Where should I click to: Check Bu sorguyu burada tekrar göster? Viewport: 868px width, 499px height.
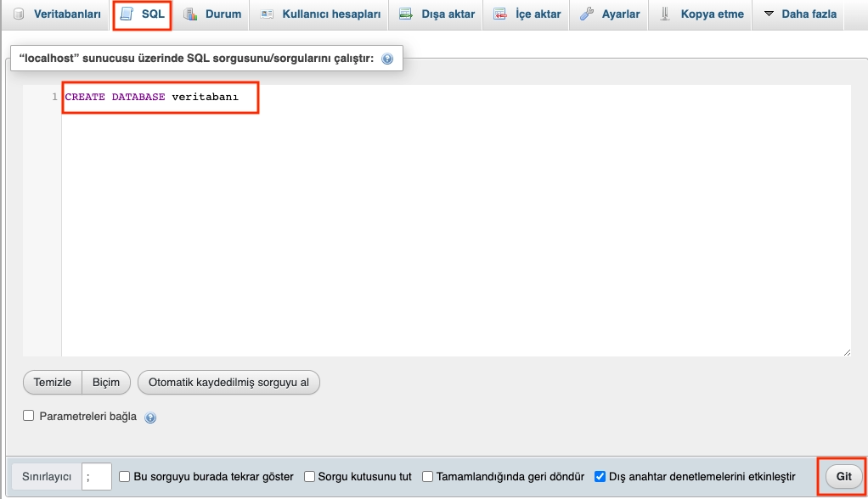[124, 476]
